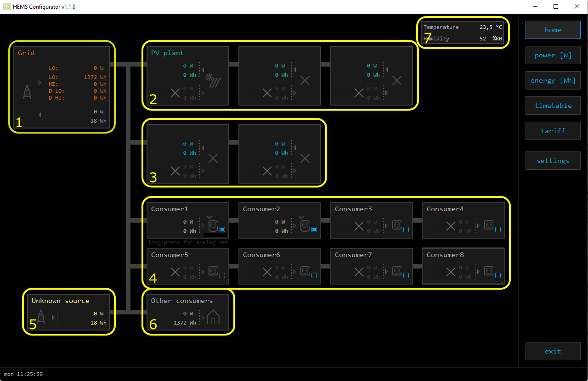The width and height of the screenshot is (588, 381).
Task: Open the settings page
Action: coord(553,161)
